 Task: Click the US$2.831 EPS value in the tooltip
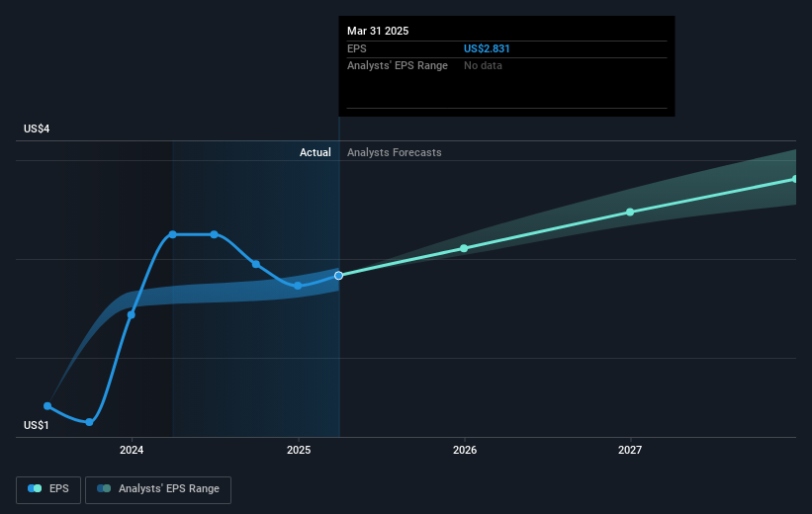(487, 48)
